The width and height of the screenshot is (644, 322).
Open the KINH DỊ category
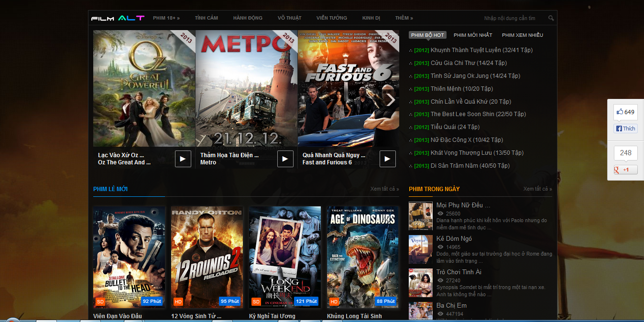pyautogui.click(x=371, y=18)
